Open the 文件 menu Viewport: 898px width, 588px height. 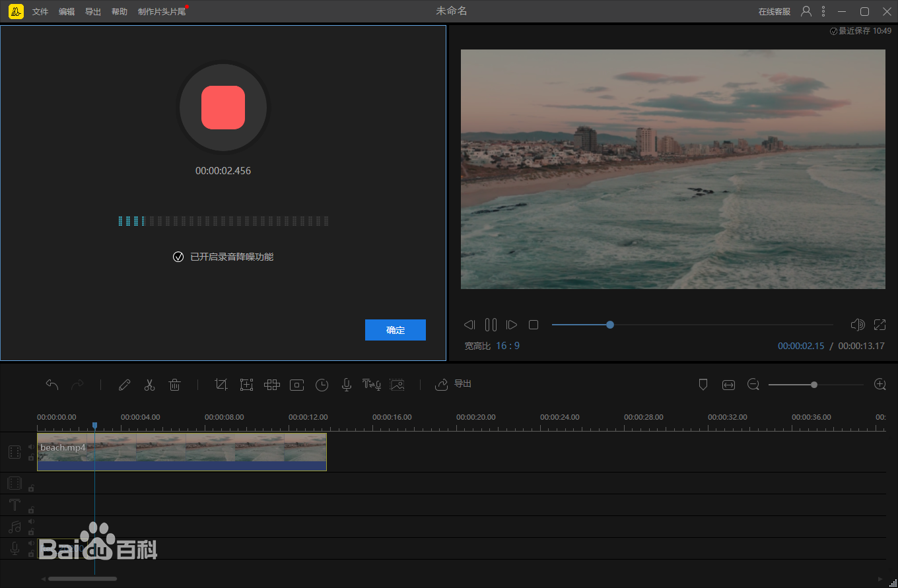40,12
